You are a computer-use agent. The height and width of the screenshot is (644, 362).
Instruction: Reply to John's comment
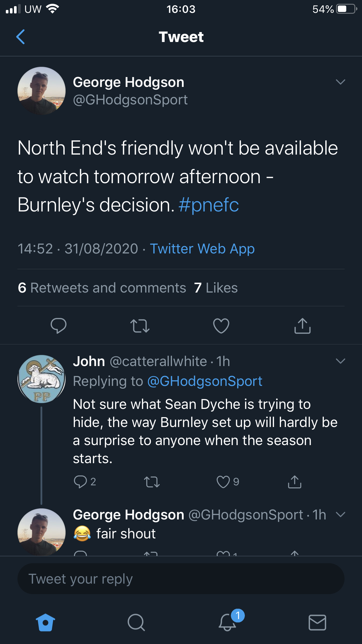coord(80,482)
